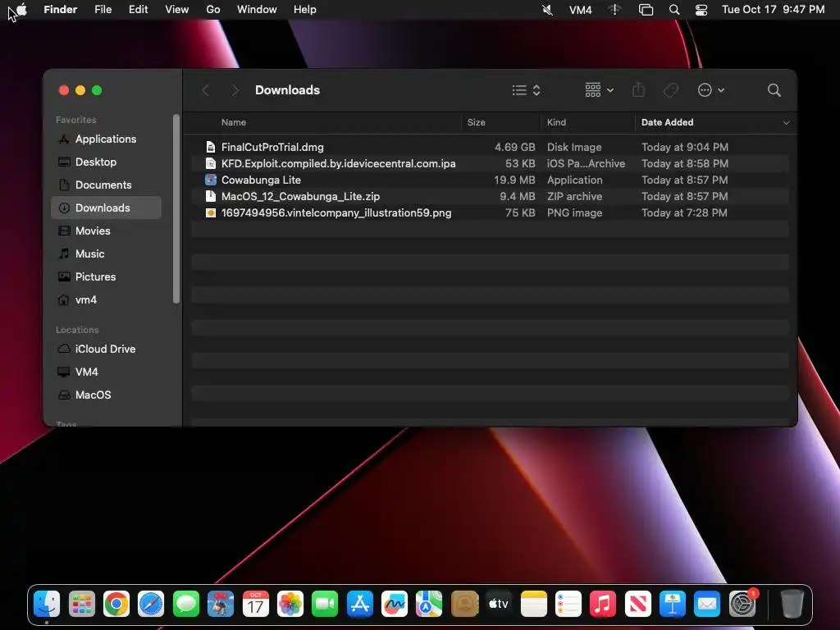Image resolution: width=840 pixels, height=630 pixels.
Task: Select Desktop in the sidebar
Action: 106,162
